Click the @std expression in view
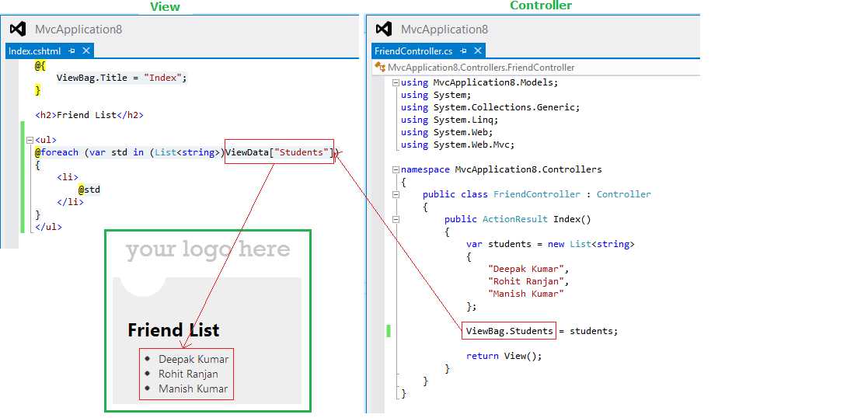Screen dimensions: 868x418 89,190
